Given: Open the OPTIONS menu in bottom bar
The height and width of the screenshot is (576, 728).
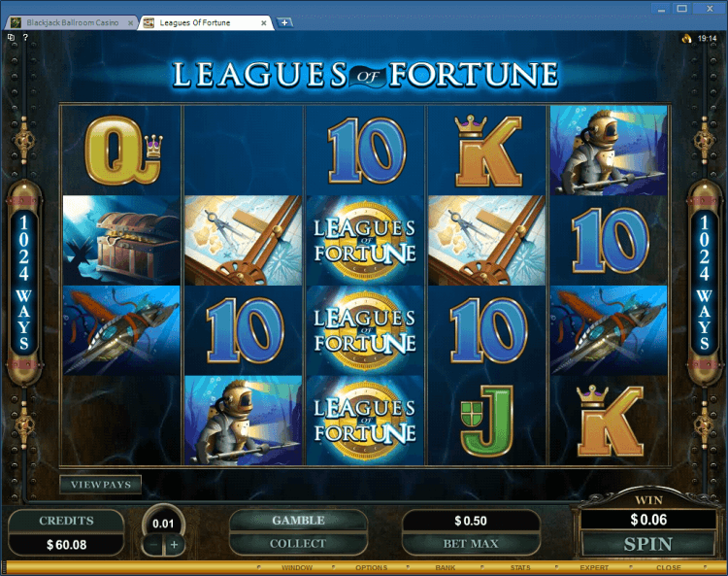Looking at the screenshot, I should 372,567.
